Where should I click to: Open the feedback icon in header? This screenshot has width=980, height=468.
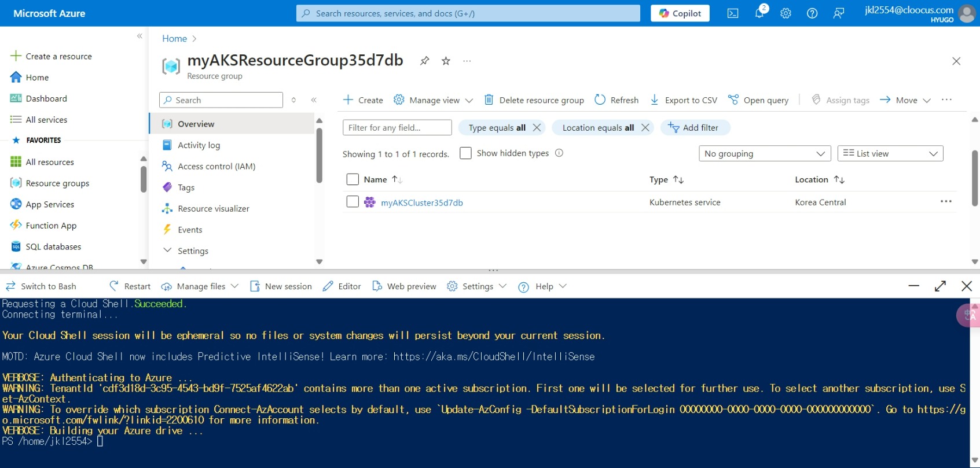(x=839, y=13)
